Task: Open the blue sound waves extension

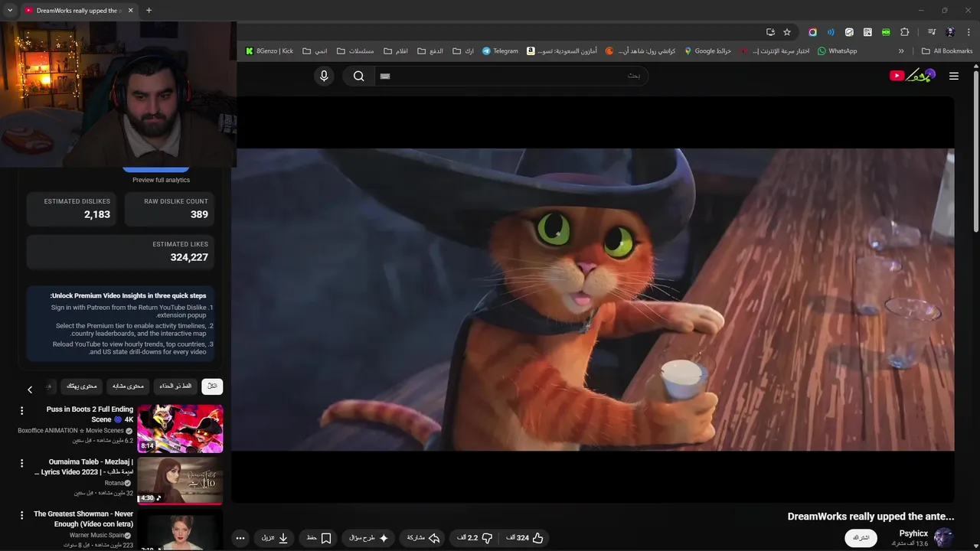Action: [831, 32]
